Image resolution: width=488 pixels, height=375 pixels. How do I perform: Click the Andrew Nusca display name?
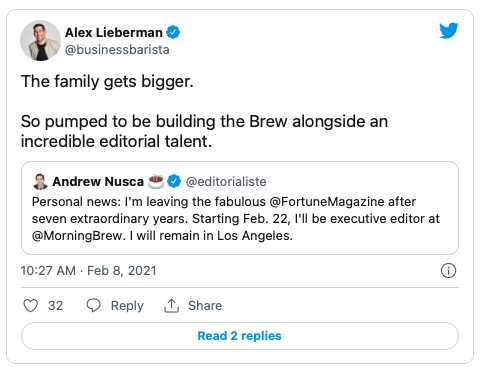pos(98,182)
